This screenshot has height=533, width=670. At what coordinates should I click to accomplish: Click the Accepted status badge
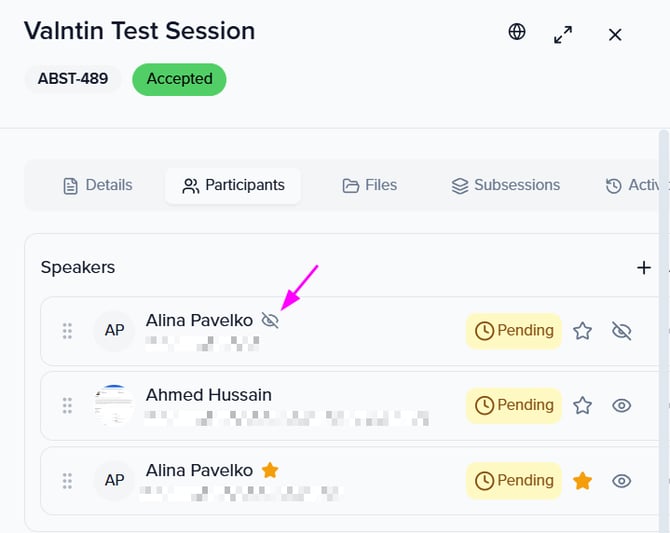coord(179,79)
